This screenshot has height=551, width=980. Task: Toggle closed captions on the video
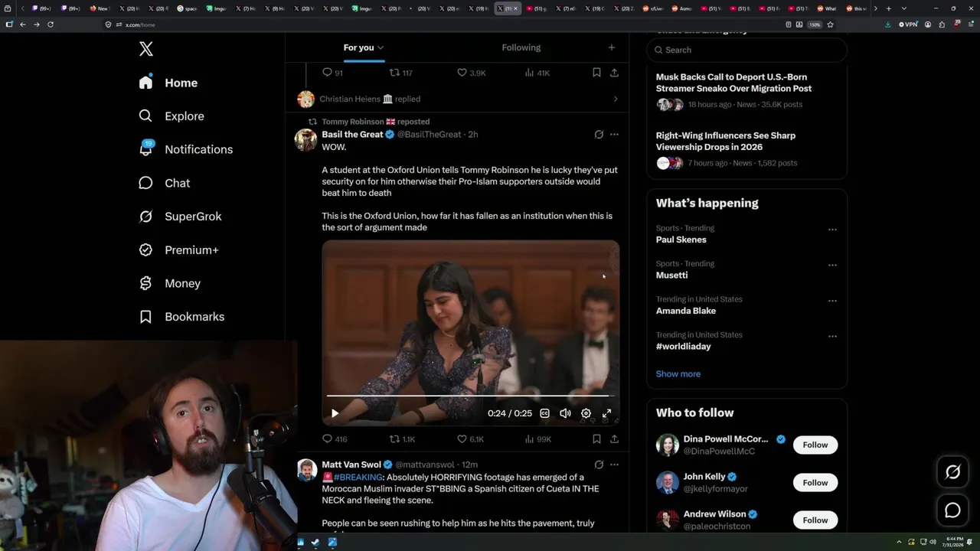[x=544, y=413]
